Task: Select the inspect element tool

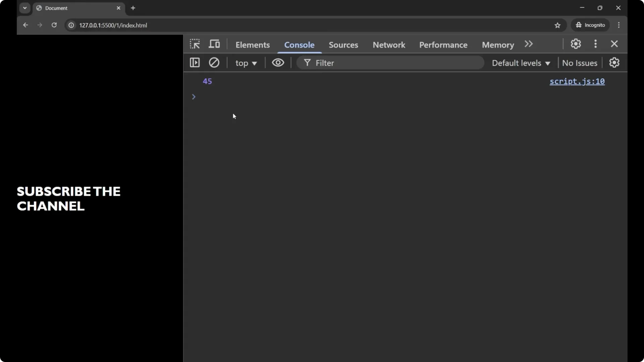Action: (x=195, y=44)
